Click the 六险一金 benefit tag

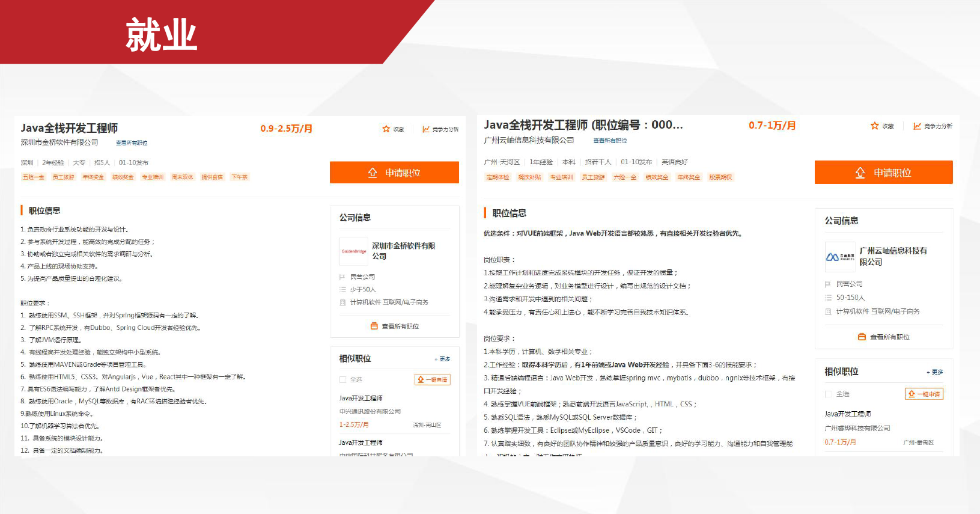click(625, 177)
